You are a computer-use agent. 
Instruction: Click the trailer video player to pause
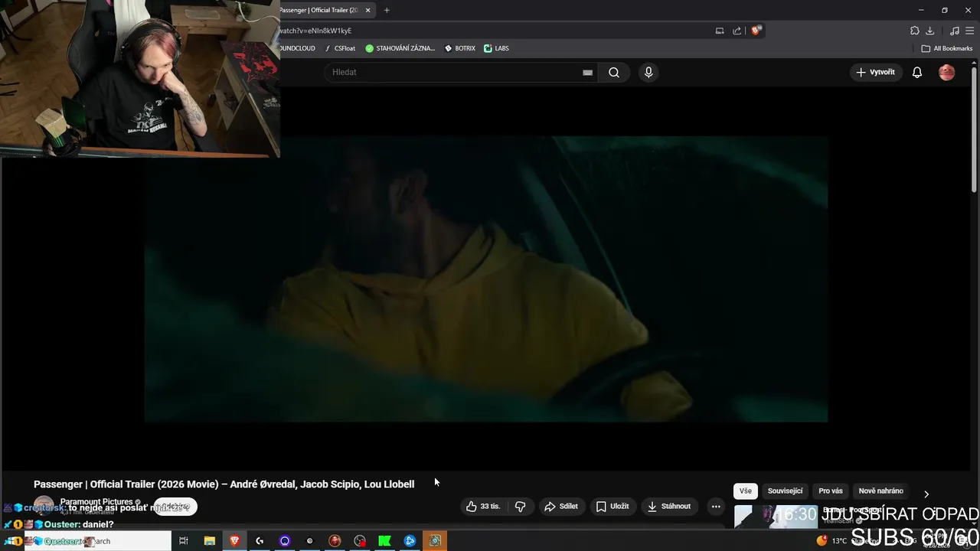[486, 279]
